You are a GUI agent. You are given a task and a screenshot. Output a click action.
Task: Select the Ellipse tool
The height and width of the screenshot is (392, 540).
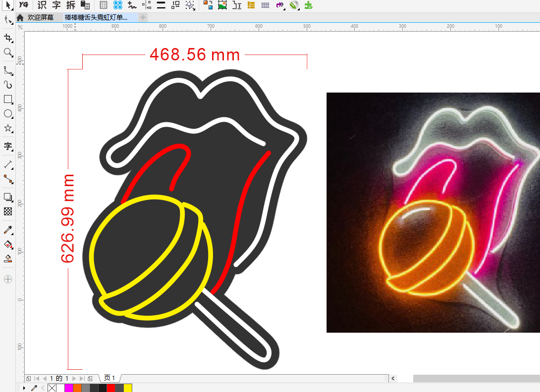(8, 114)
